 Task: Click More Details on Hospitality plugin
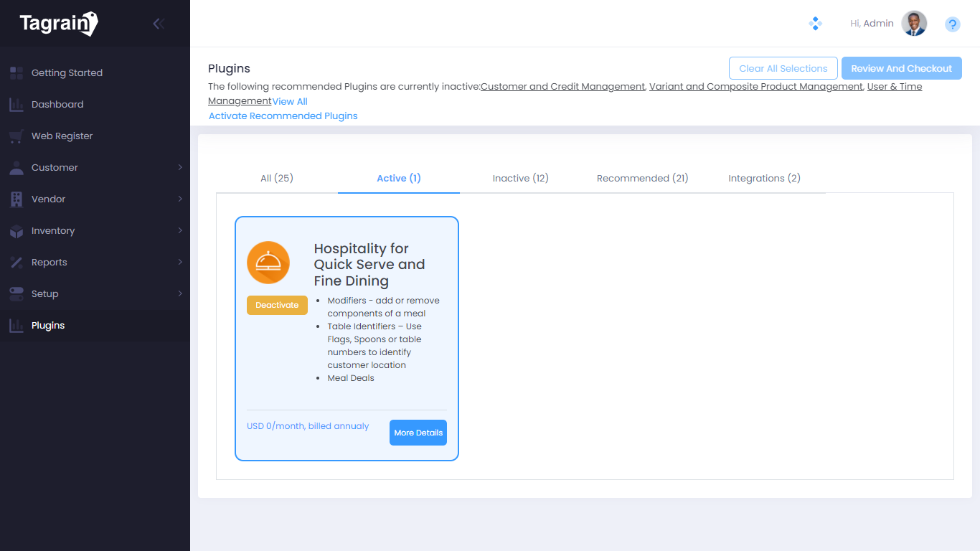[x=418, y=433]
